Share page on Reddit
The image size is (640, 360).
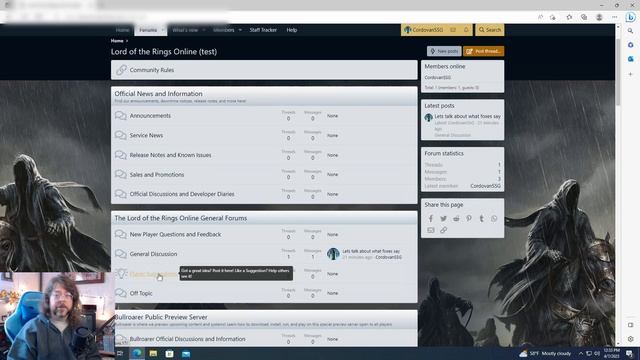(x=456, y=218)
